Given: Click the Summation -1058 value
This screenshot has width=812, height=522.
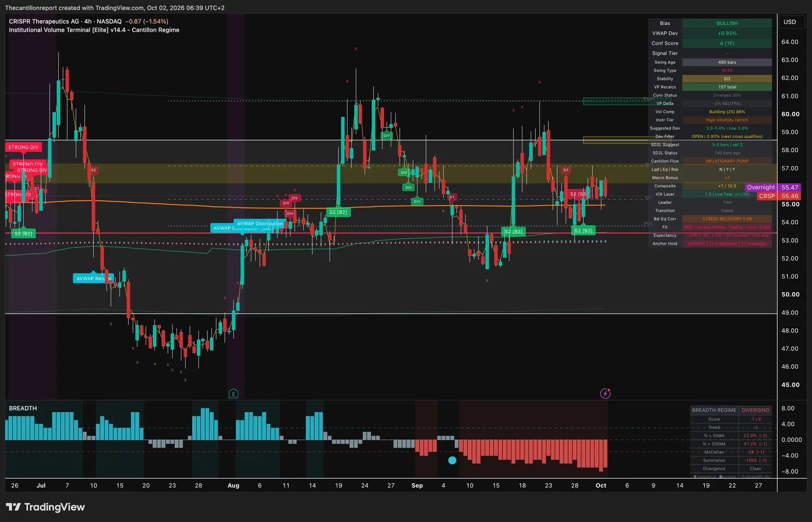Looking at the screenshot, I should [755, 460].
